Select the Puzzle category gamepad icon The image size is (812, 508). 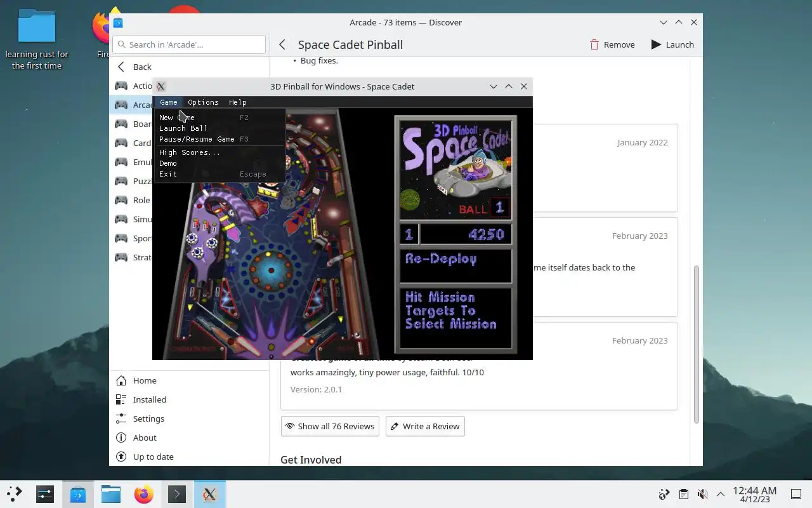click(121, 181)
